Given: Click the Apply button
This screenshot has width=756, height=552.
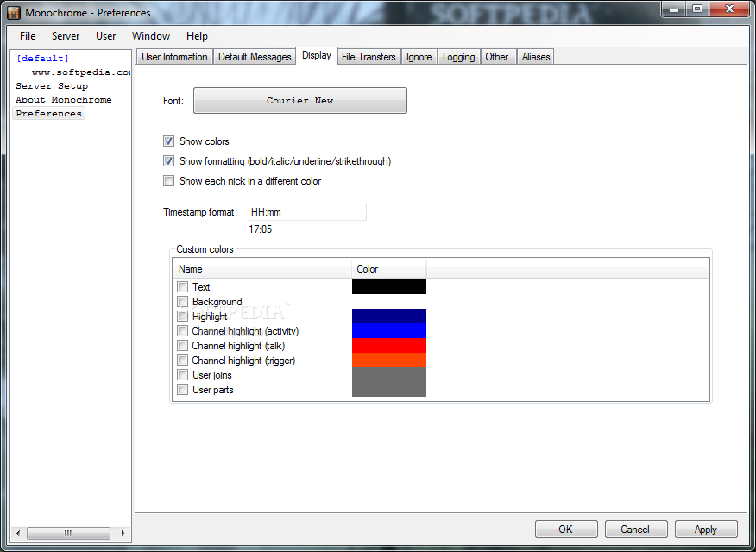Looking at the screenshot, I should coord(706,530).
